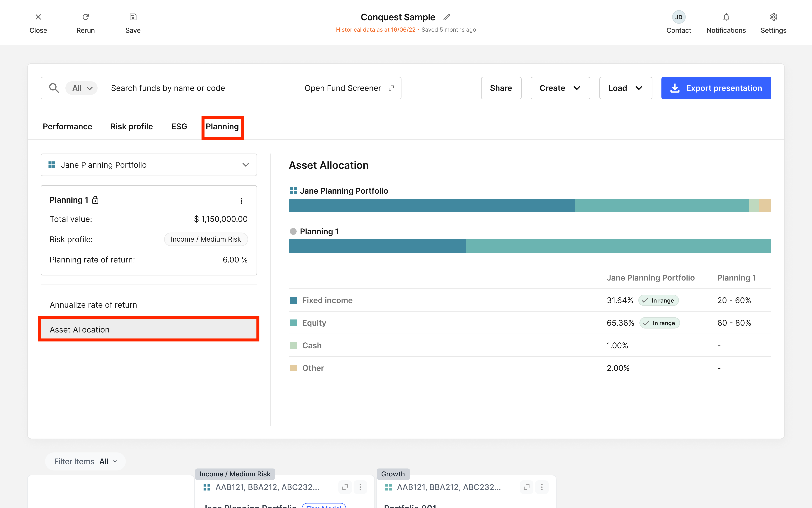Click grid icon beside Jane Planning Portfolio chart title

click(x=293, y=191)
